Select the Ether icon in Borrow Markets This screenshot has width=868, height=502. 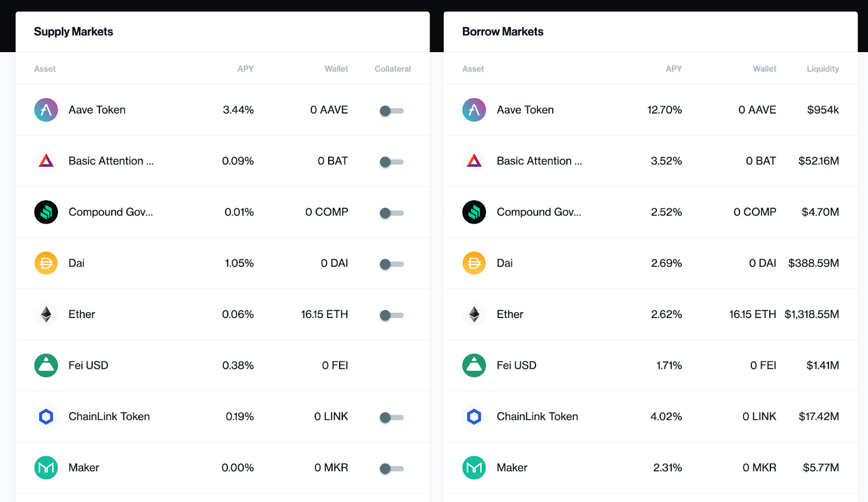point(474,314)
